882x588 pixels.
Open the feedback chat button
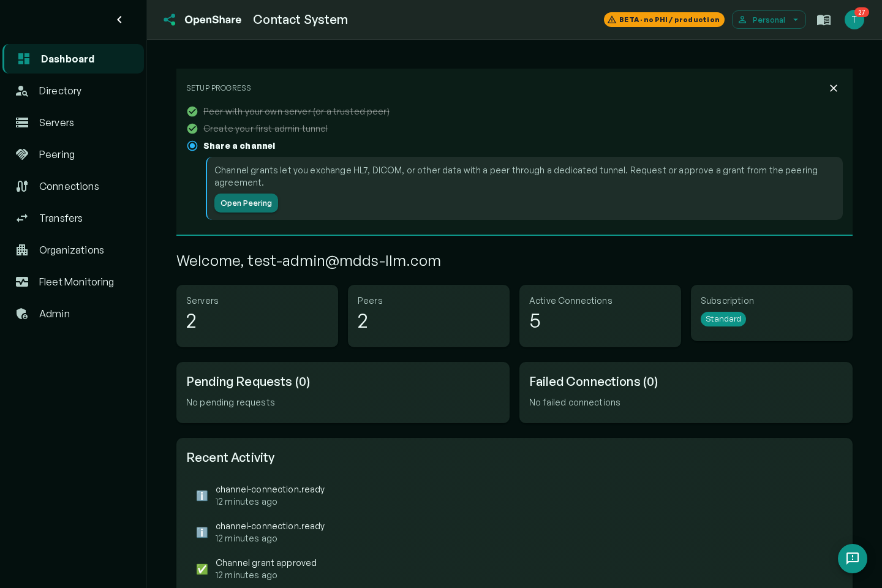(x=853, y=559)
